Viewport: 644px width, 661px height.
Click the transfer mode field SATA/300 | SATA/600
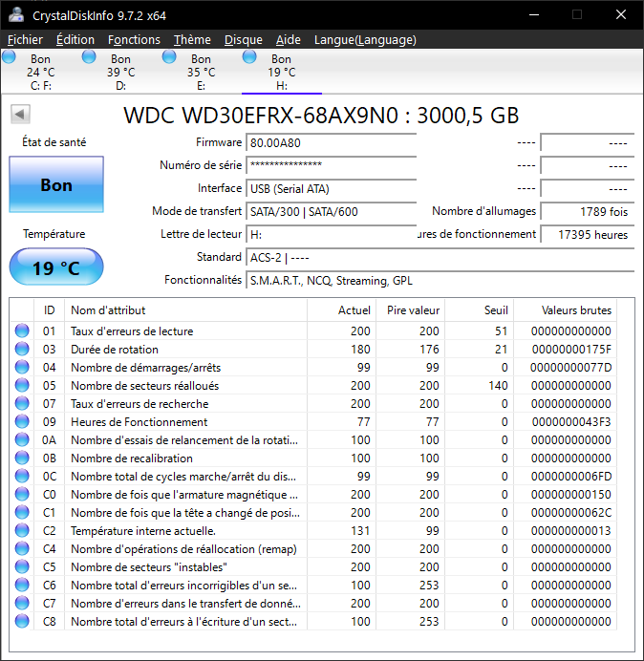pos(331,211)
